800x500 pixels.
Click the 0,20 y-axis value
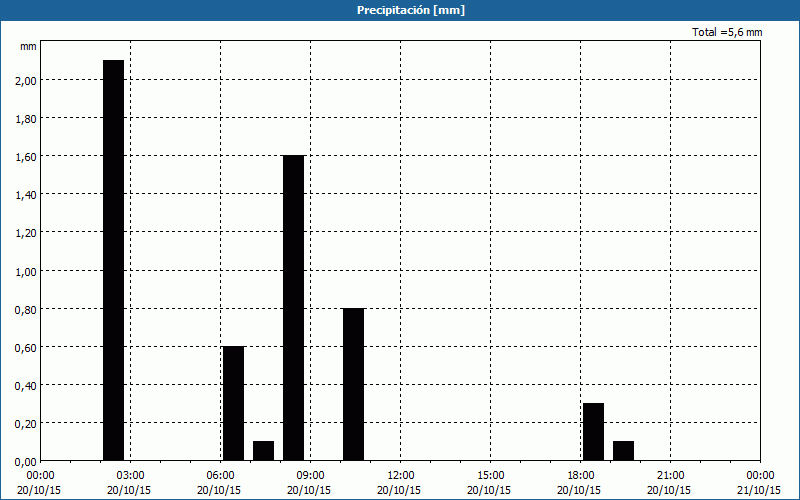coord(26,423)
